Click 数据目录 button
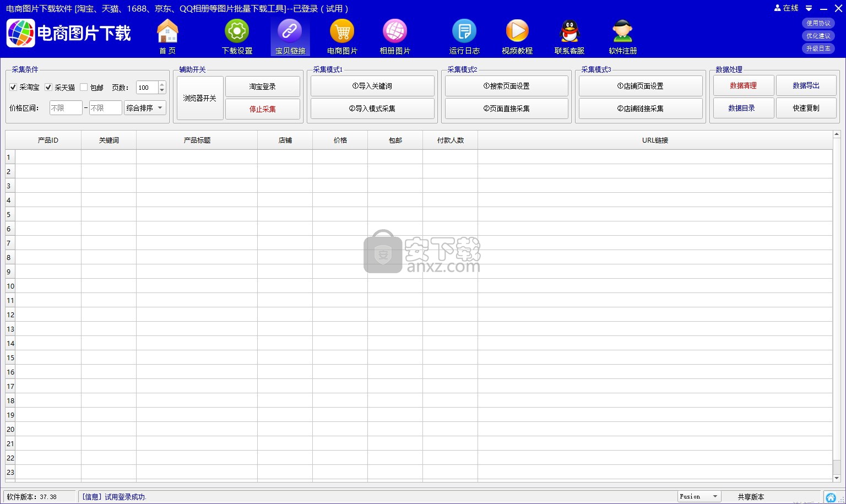846x504 pixels. click(x=744, y=108)
